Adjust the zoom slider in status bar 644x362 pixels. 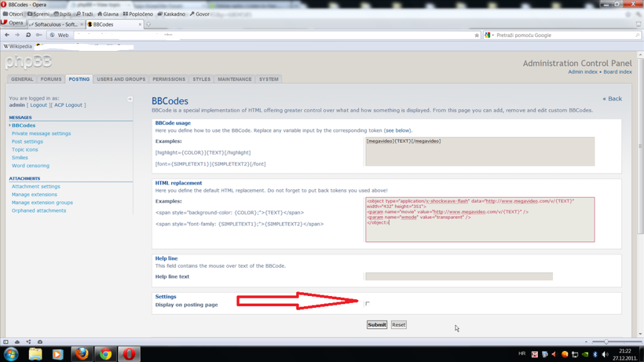click(x=606, y=341)
